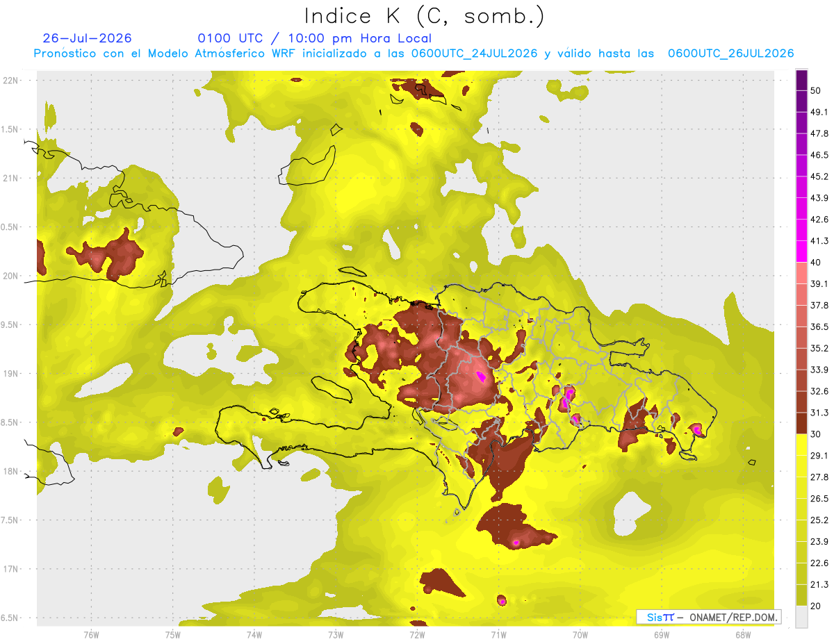
Task: Click the "7.5N" latitude label
Action: coord(10,520)
